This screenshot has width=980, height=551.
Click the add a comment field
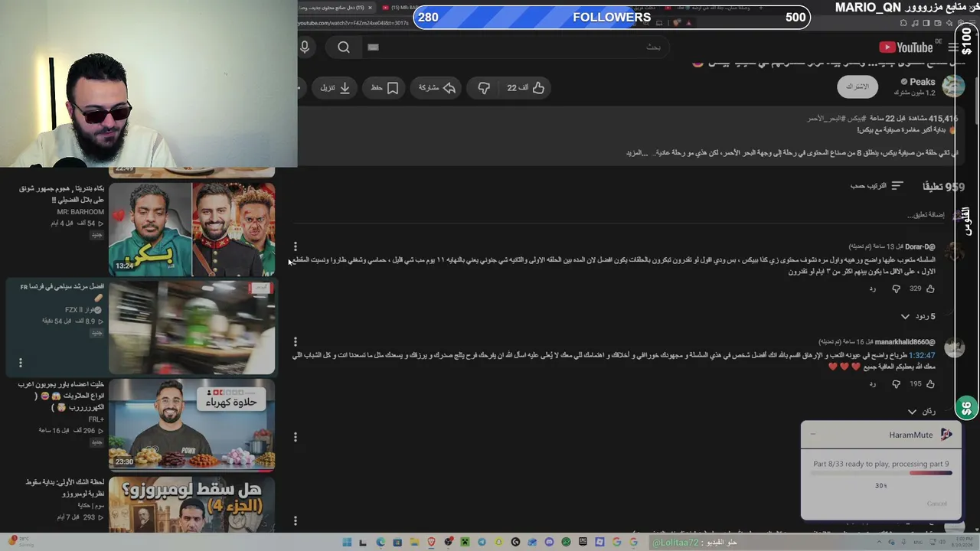pyautogui.click(x=926, y=215)
